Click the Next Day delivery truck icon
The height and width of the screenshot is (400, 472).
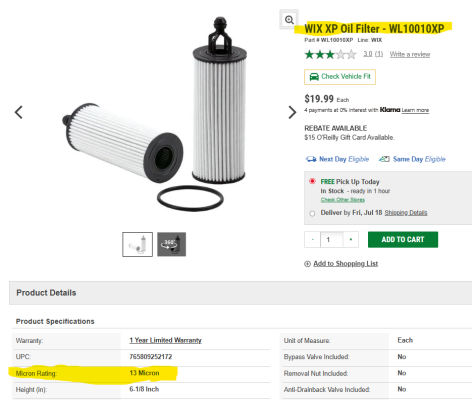(311, 159)
